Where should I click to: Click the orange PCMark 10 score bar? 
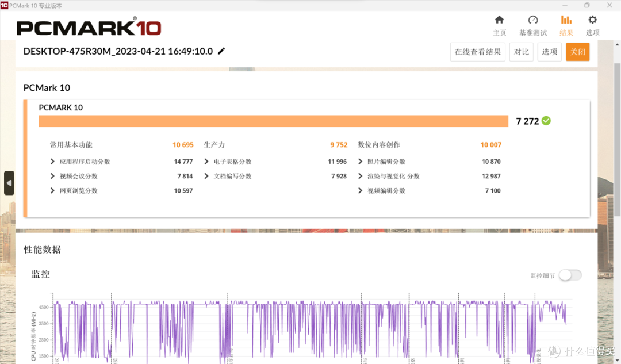click(x=273, y=121)
